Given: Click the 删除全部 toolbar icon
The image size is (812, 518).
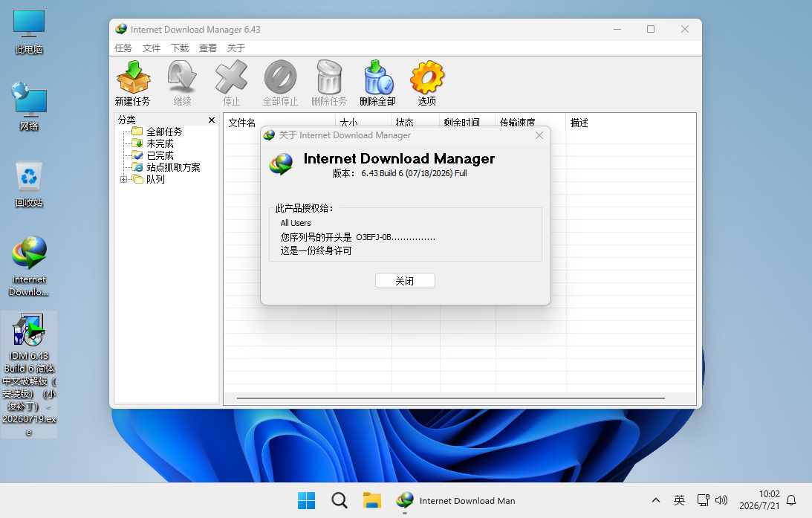Looking at the screenshot, I should tap(377, 83).
